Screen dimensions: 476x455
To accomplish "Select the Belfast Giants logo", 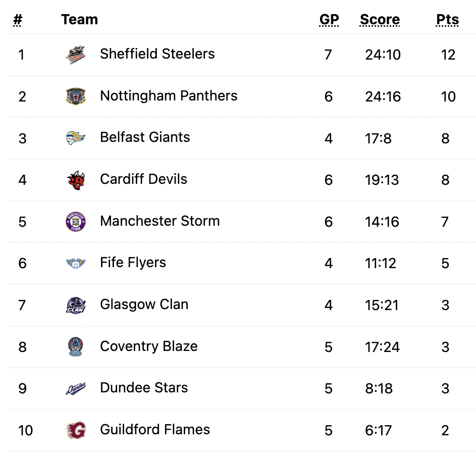I will (76, 138).
